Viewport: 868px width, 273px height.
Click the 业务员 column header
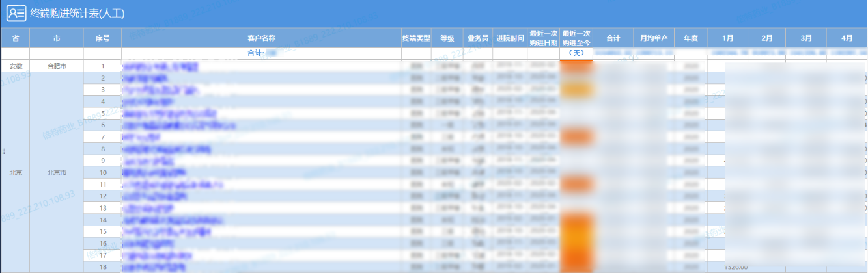pos(477,38)
